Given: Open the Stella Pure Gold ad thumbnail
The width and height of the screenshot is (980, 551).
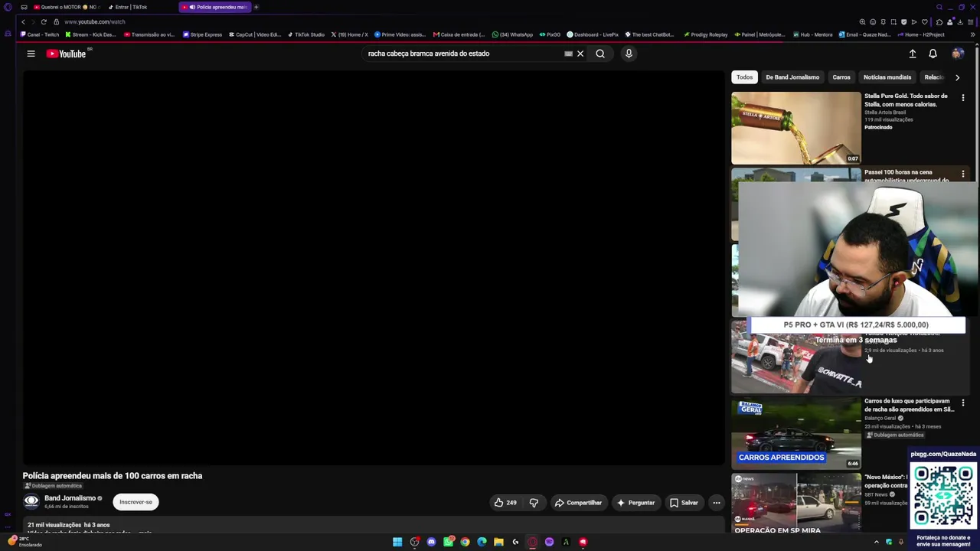Looking at the screenshot, I should click(x=796, y=129).
